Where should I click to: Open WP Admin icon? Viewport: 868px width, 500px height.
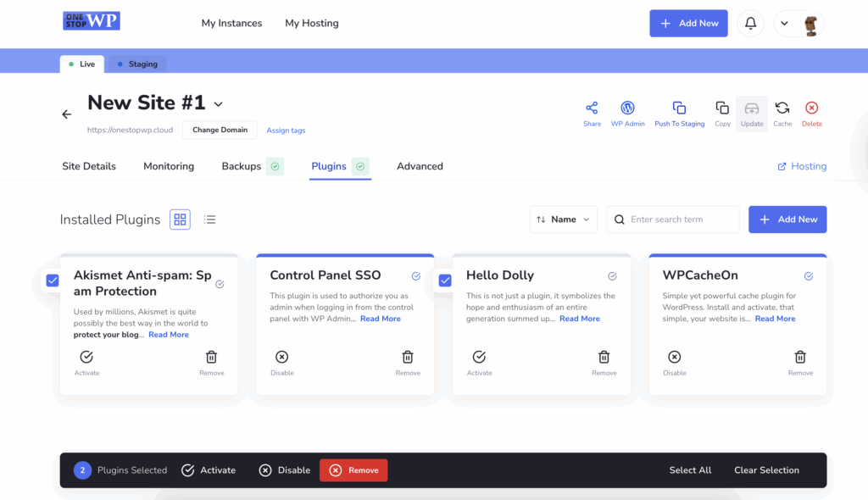pyautogui.click(x=627, y=114)
